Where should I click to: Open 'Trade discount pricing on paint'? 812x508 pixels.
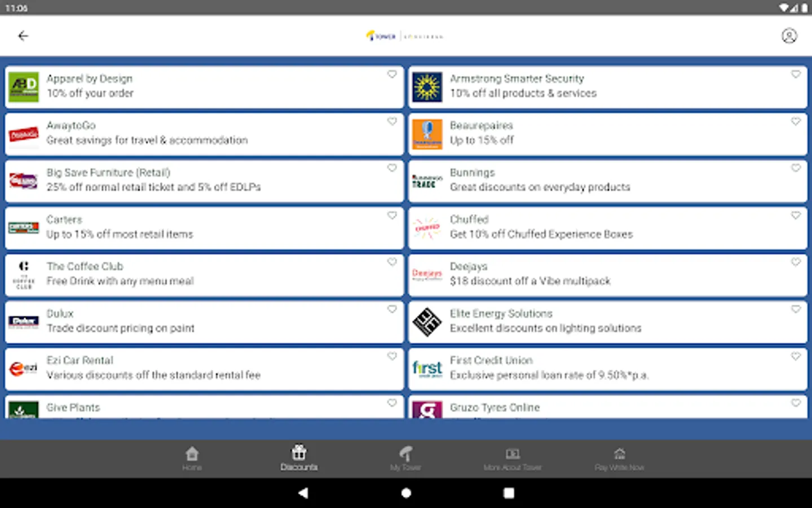[121, 329]
